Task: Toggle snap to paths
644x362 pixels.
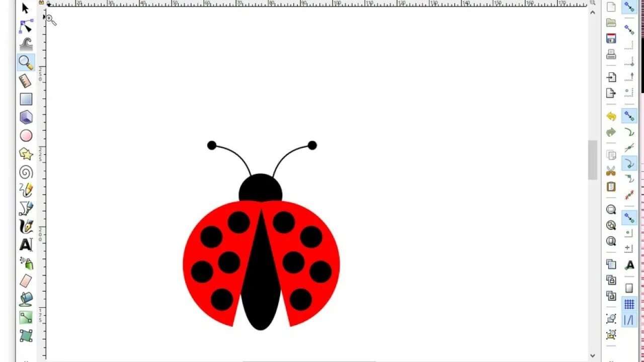Action: [x=629, y=132]
